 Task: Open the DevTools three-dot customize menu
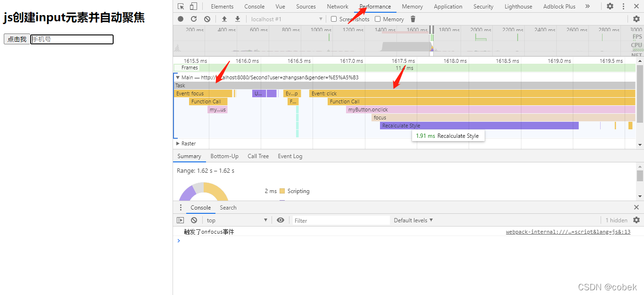[623, 7]
